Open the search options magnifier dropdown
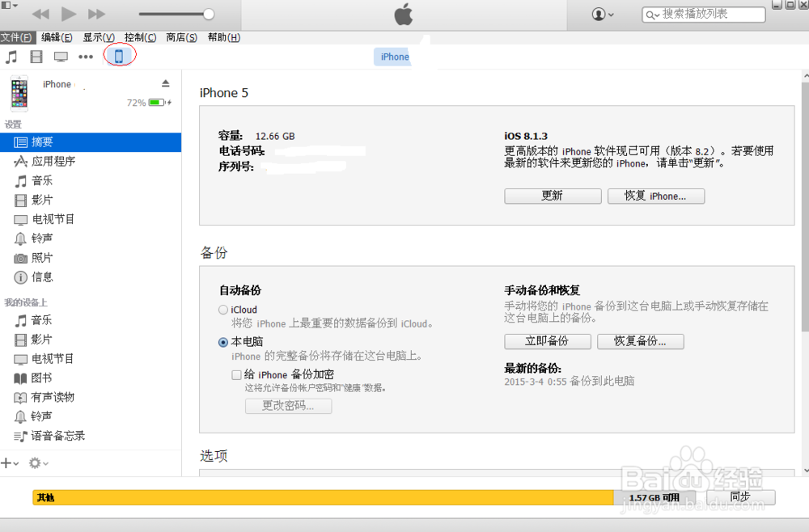 pyautogui.click(x=653, y=15)
